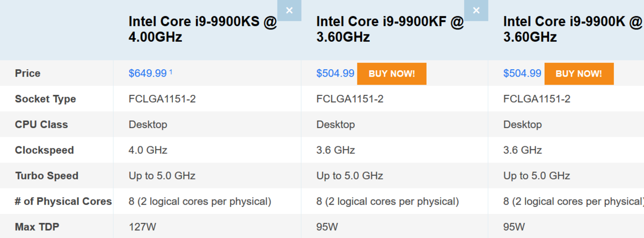The image size is (644, 238).
Task: Remove the i9-9900KF column with its X icon
Action: (x=476, y=10)
